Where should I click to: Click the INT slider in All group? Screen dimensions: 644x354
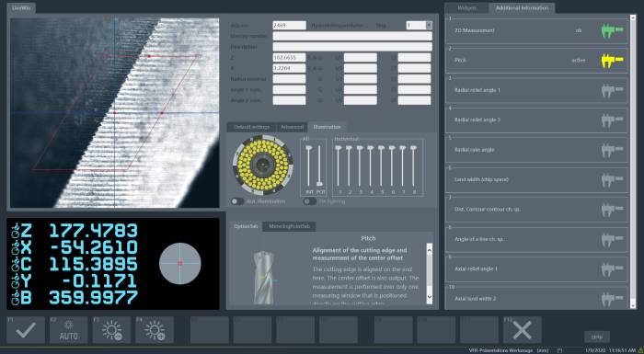pos(309,166)
